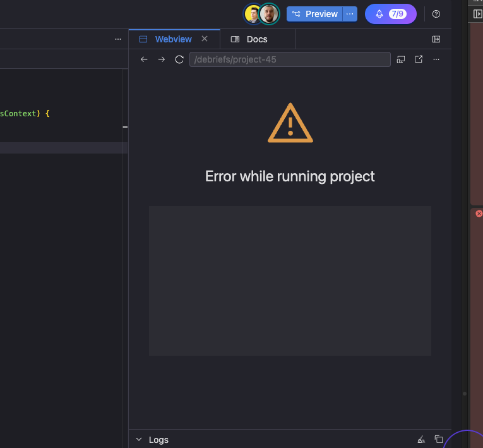The width and height of the screenshot is (483, 448).
Task: Click the editor minimap scrollbar marker
Action: click(125, 127)
